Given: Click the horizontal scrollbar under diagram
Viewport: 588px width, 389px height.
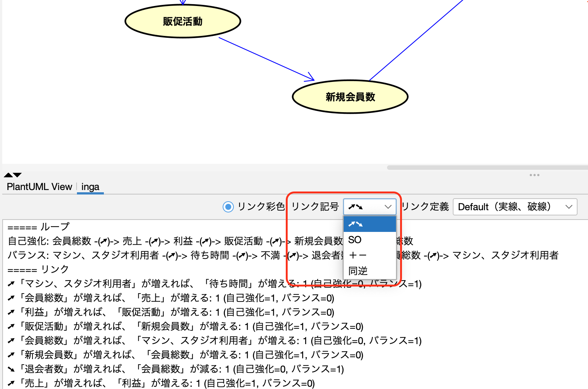Looking at the screenshot, I should (487, 168).
